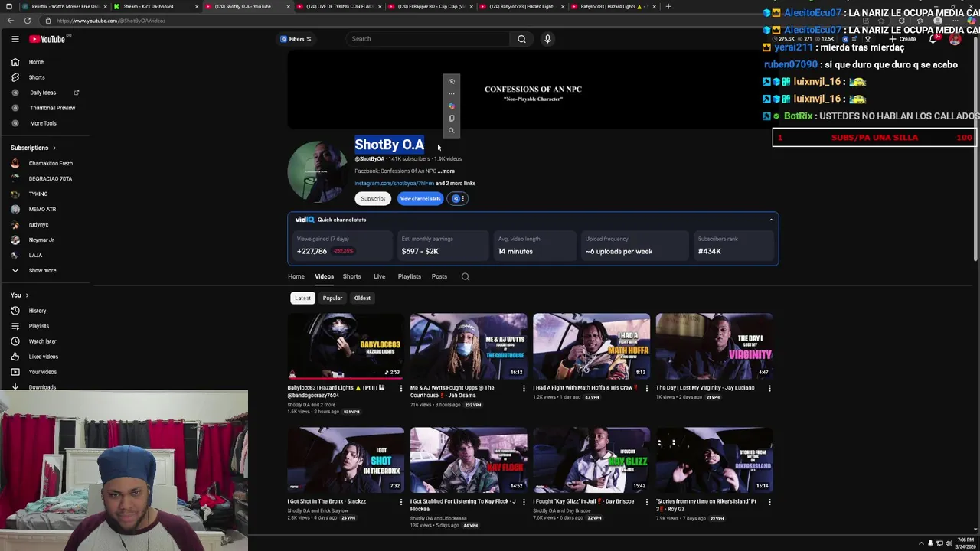Image resolution: width=980 pixels, height=551 pixels.
Task: Click the ShotBy O.A profile picture
Action: pyautogui.click(x=317, y=171)
